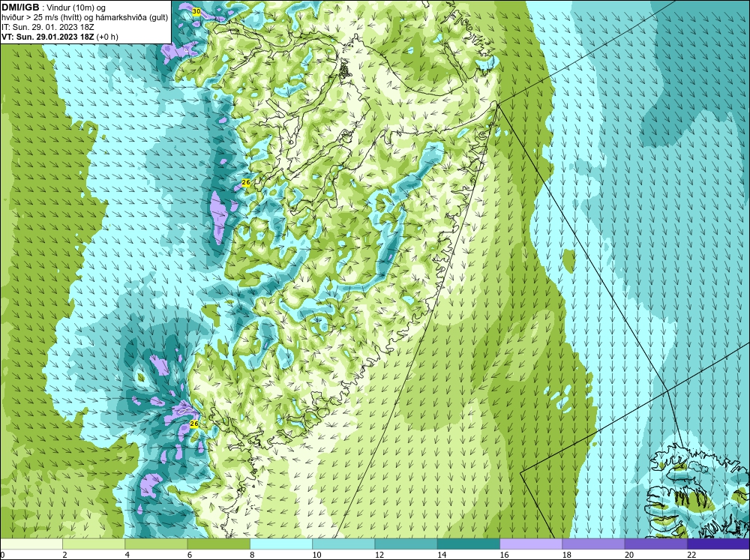Click the legend scale value 14
750x560 pixels.
(442, 555)
